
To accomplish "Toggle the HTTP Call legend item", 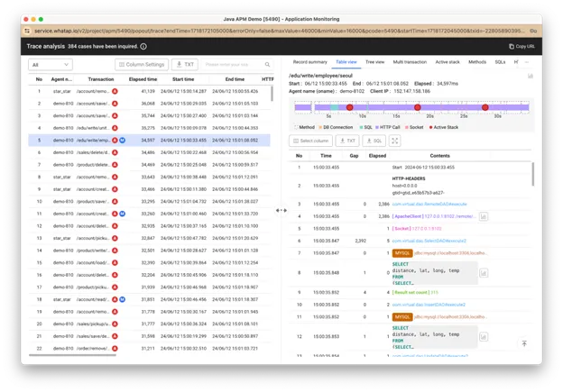I will 388,127.
